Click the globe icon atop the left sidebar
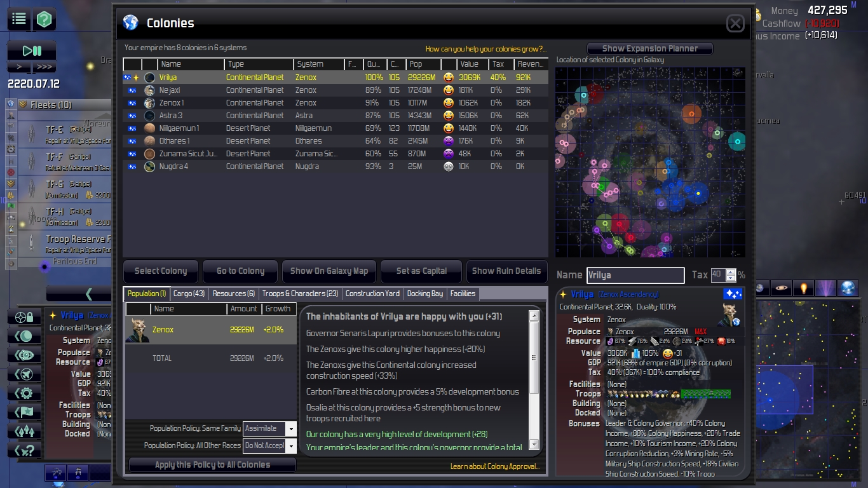The width and height of the screenshot is (868, 488). [x=11, y=104]
